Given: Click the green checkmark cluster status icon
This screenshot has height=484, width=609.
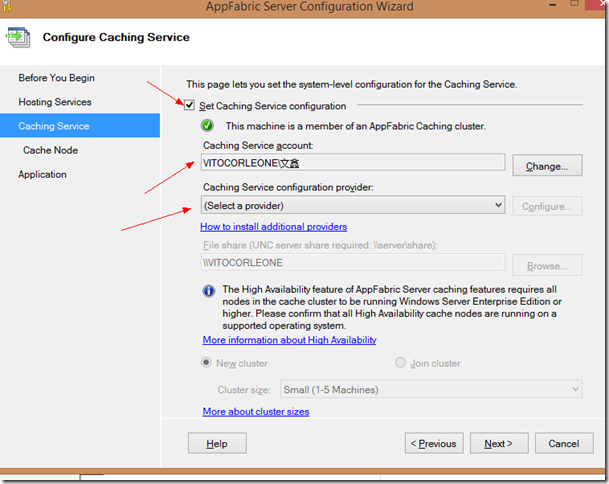Looking at the screenshot, I should [207, 125].
